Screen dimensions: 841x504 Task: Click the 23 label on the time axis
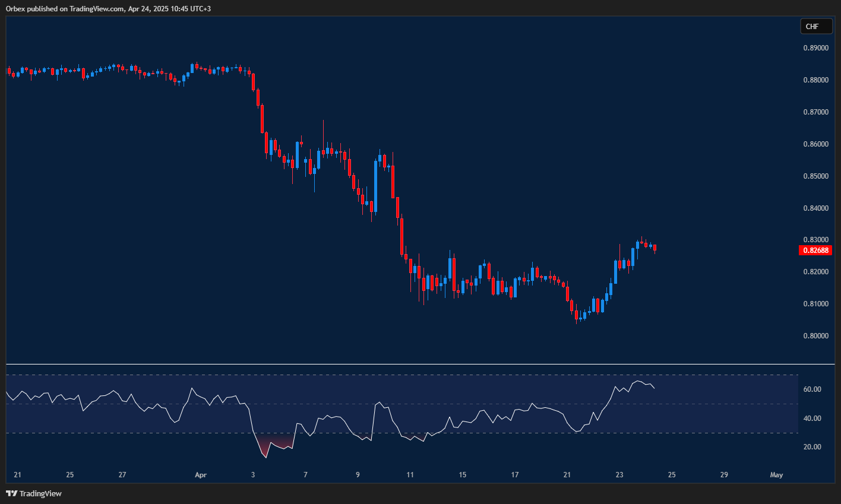tap(619, 475)
